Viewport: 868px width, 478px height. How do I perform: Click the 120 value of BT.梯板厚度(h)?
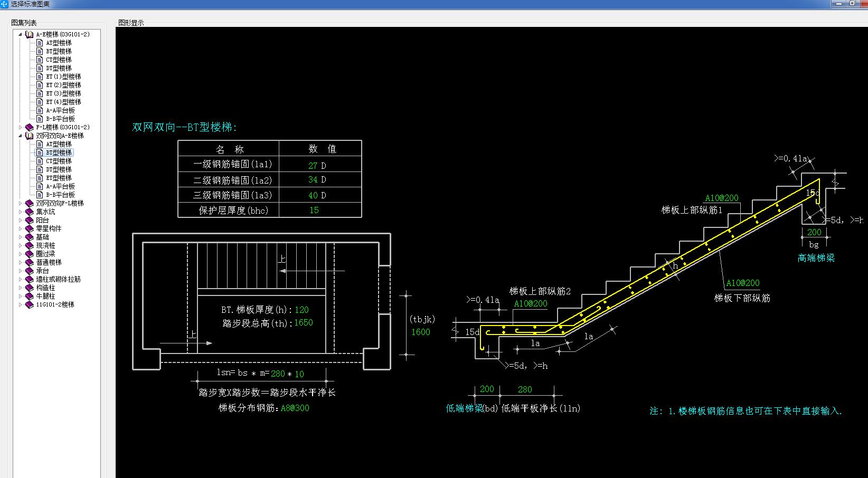coord(301,310)
